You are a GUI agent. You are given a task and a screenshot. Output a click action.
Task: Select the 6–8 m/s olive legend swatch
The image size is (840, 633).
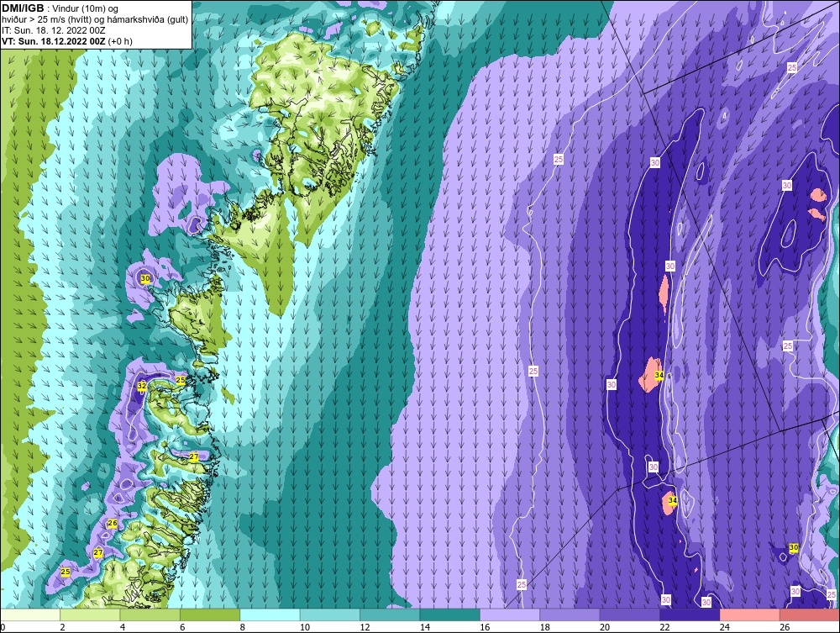tap(210, 615)
